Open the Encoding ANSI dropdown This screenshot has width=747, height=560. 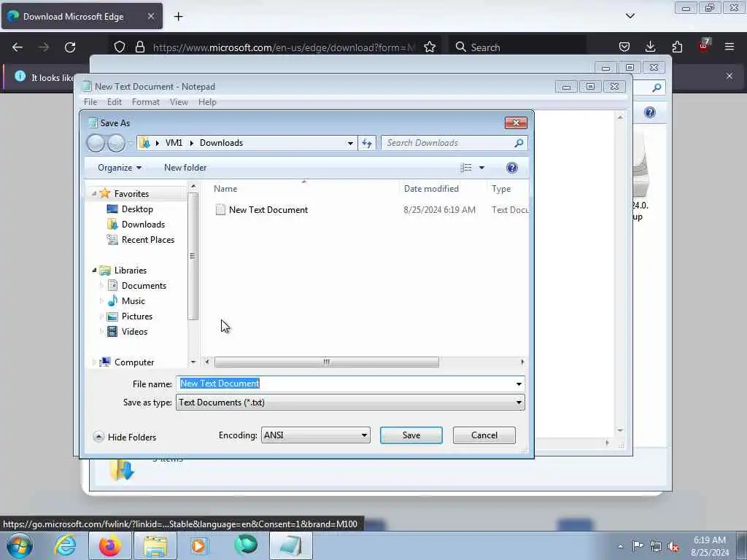(x=315, y=435)
